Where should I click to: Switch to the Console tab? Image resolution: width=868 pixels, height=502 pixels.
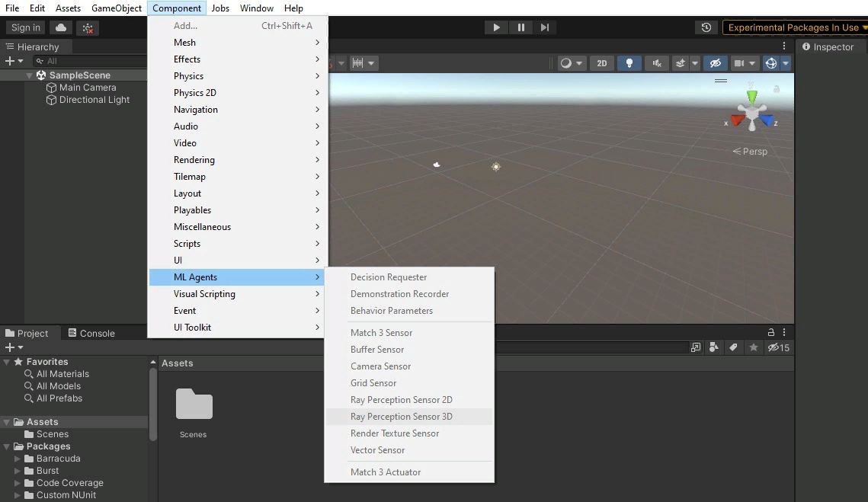click(91, 333)
